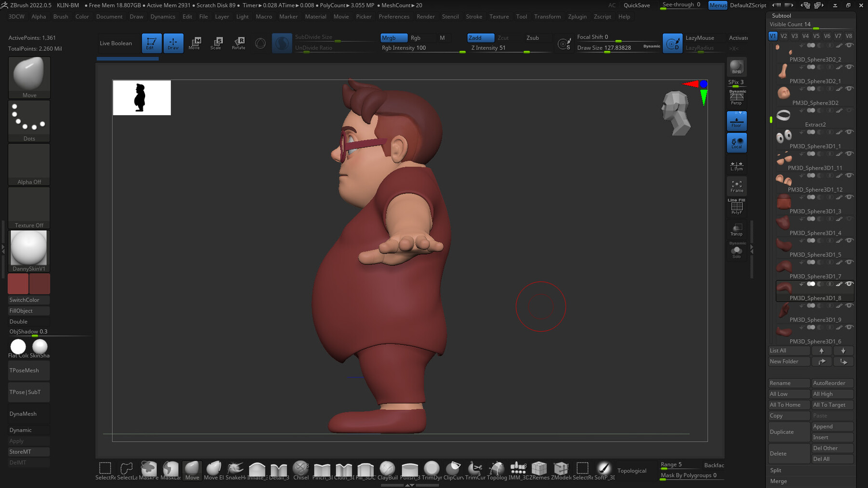Select the ClayBuildup brush at bottom
The width and height of the screenshot is (868, 488).
(387, 471)
